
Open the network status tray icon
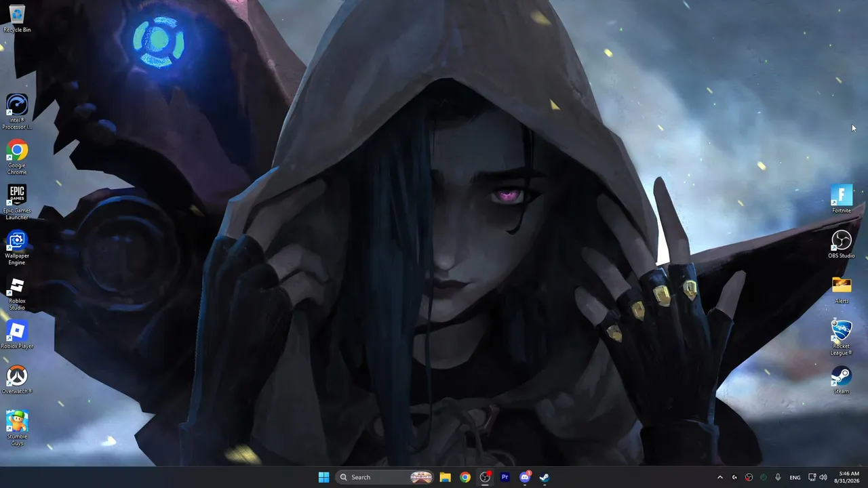[x=812, y=477]
